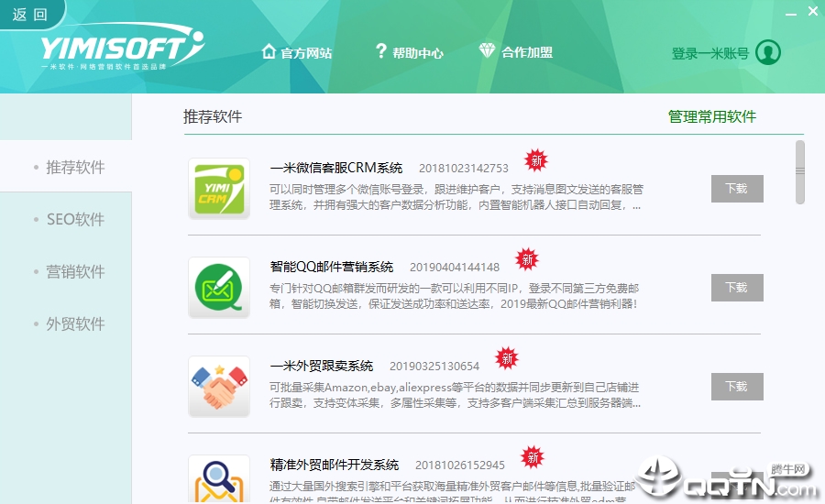Close the Yimisoft window

tap(813, 12)
